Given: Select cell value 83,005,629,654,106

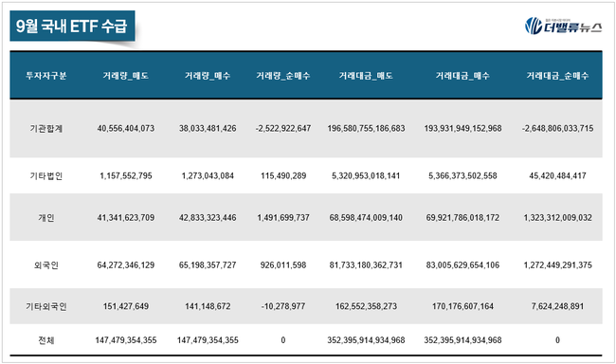Looking at the screenshot, I should 462,264.
